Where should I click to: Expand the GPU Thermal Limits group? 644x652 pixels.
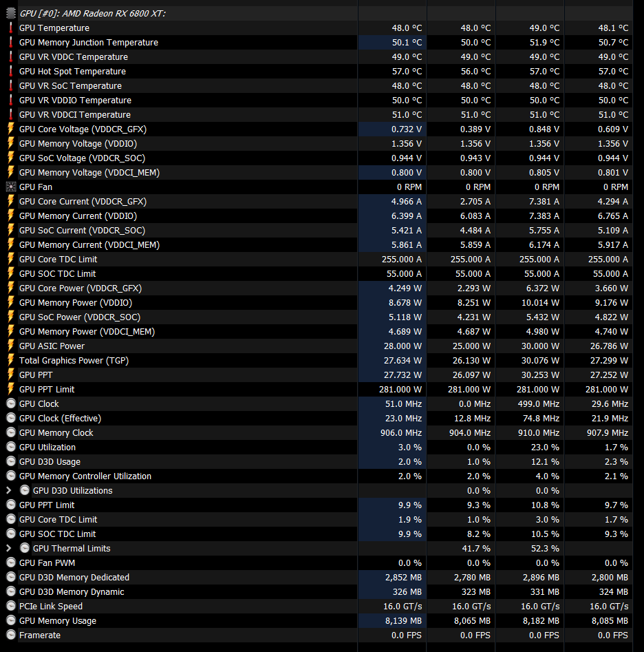point(9,549)
